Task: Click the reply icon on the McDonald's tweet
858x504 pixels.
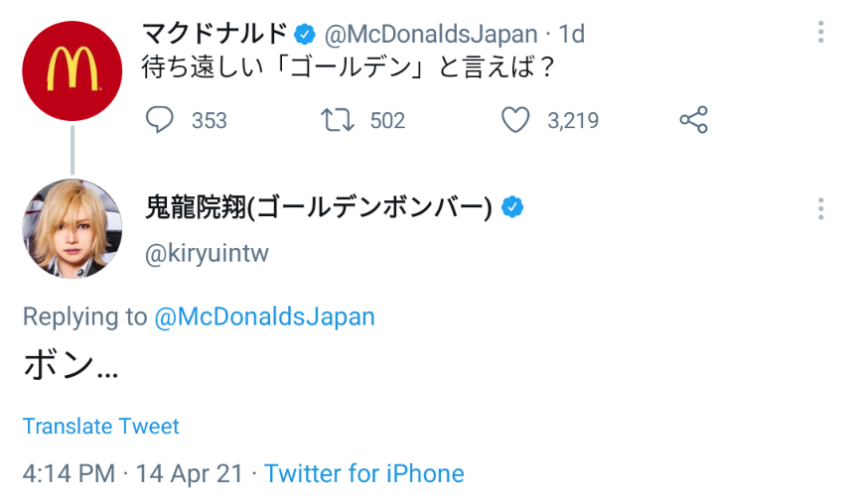Action: 160,120
